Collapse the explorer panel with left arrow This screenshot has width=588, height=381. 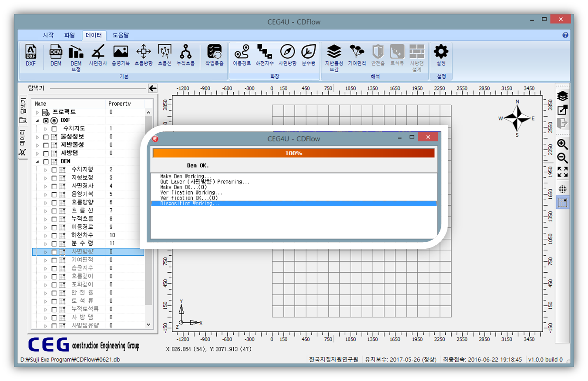(152, 88)
